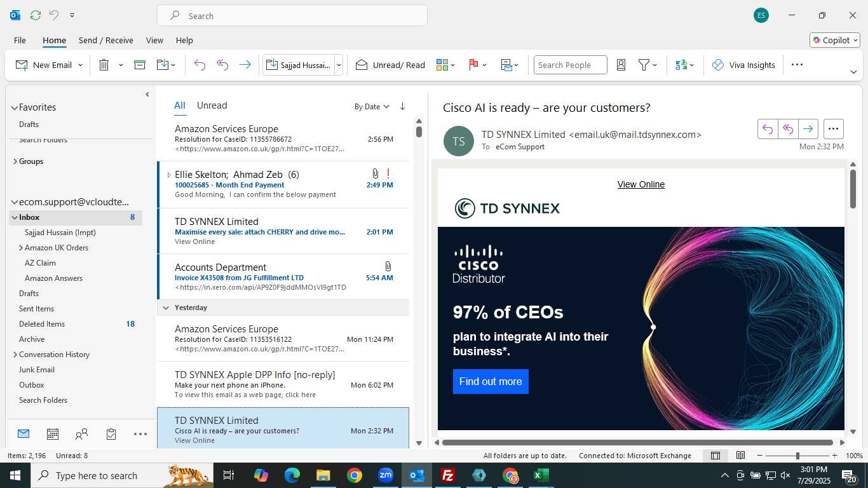
Task: Show All messages tab
Action: coord(180,105)
